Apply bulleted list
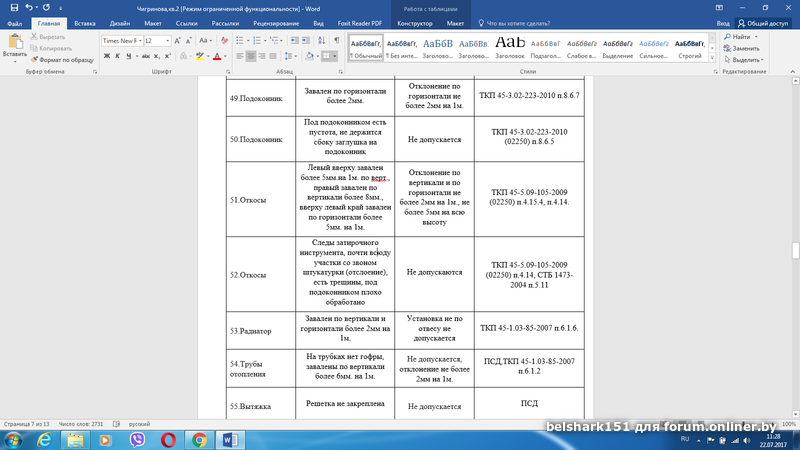The height and width of the screenshot is (450, 800). (240, 40)
